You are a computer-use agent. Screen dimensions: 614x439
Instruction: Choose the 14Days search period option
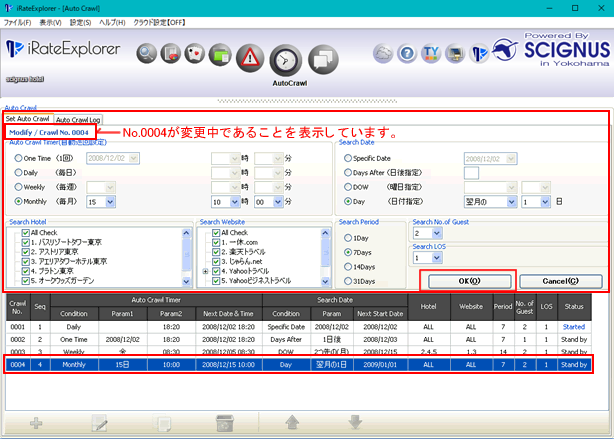(x=347, y=268)
